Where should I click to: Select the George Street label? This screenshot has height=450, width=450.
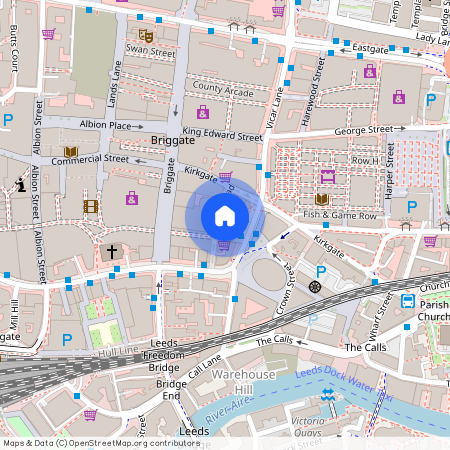[x=364, y=130]
